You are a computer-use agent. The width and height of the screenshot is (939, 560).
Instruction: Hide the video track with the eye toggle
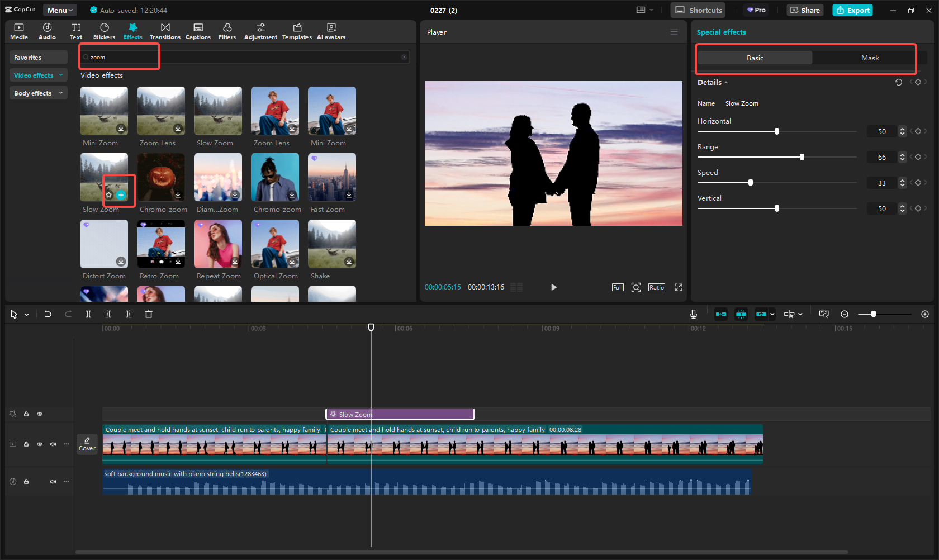point(39,444)
